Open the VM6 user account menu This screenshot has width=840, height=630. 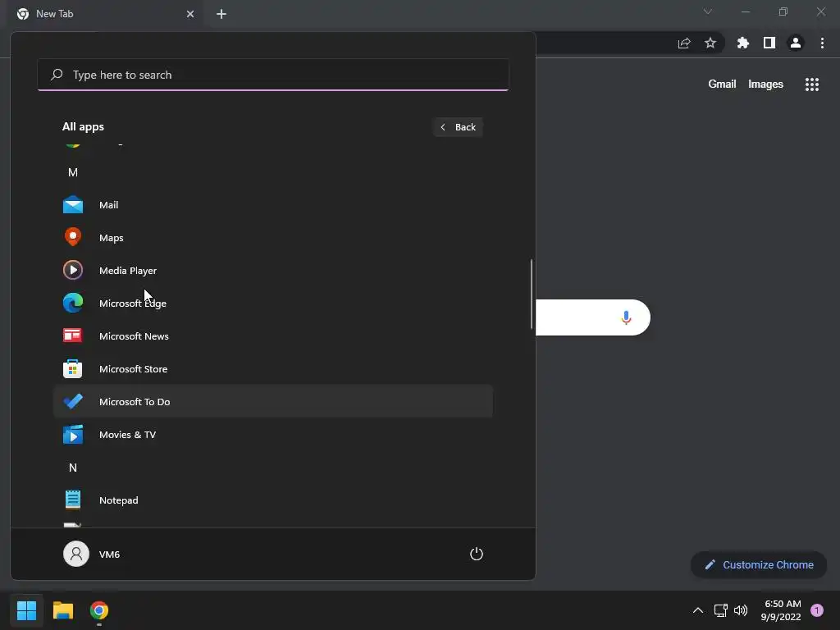(x=92, y=554)
